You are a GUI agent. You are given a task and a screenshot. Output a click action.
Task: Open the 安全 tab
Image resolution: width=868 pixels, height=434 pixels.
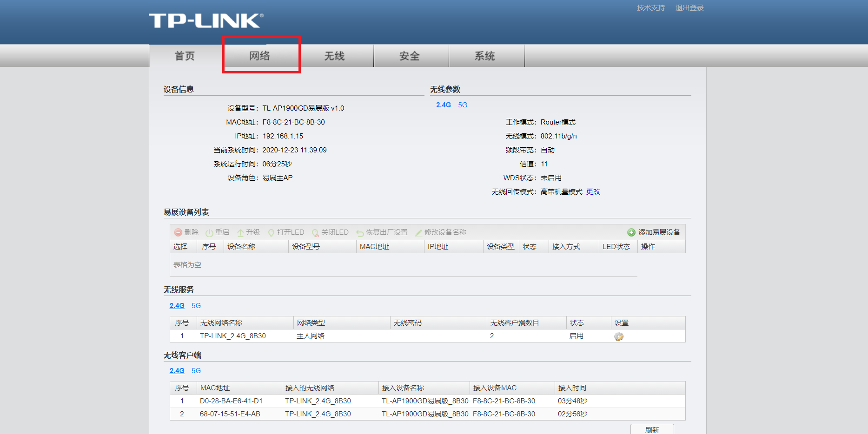[x=411, y=55]
